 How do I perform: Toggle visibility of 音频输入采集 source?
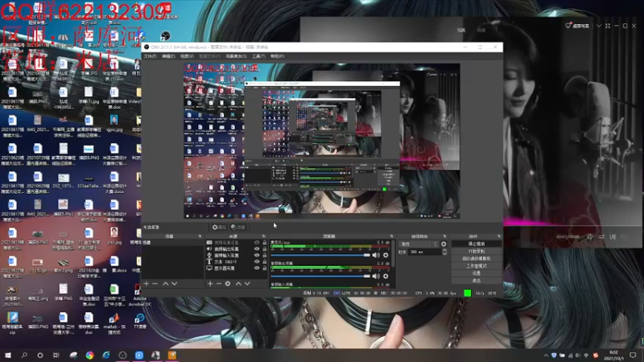[x=257, y=255]
